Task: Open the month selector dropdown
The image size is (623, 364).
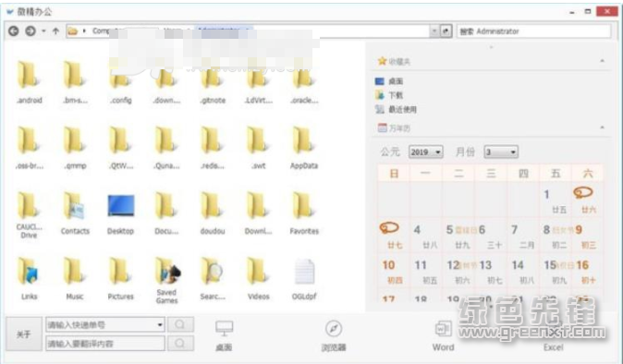Action: click(x=501, y=152)
